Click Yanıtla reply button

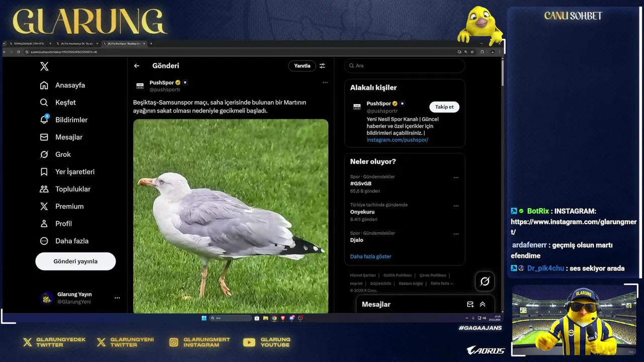(302, 66)
